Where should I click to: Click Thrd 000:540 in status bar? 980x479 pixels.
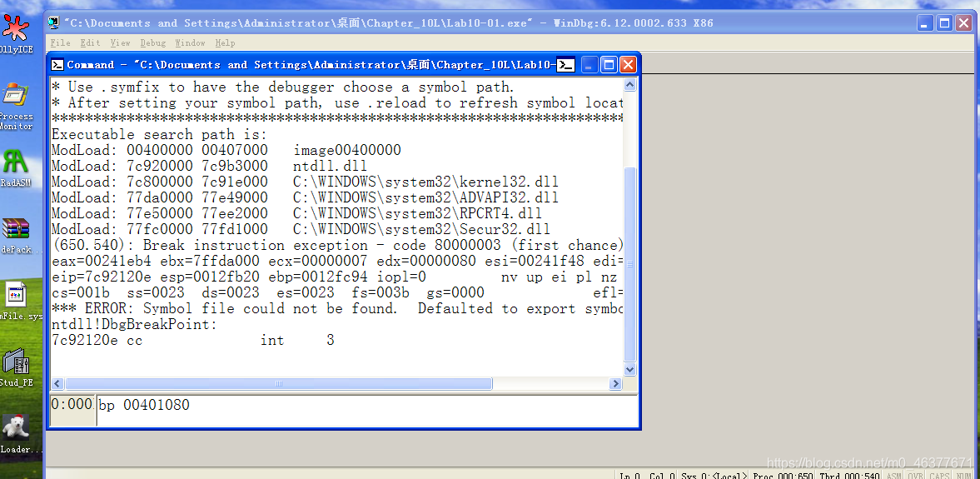848,476
